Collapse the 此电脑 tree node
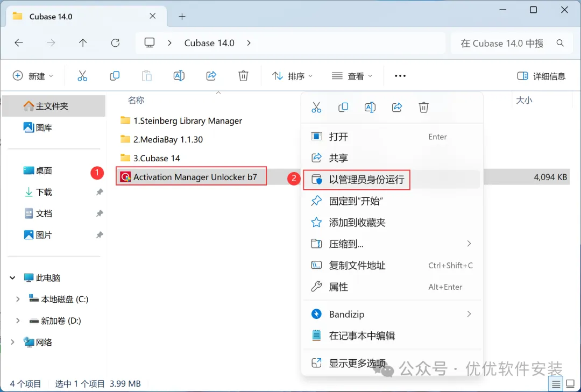The width and height of the screenshot is (581, 392). click(x=12, y=277)
